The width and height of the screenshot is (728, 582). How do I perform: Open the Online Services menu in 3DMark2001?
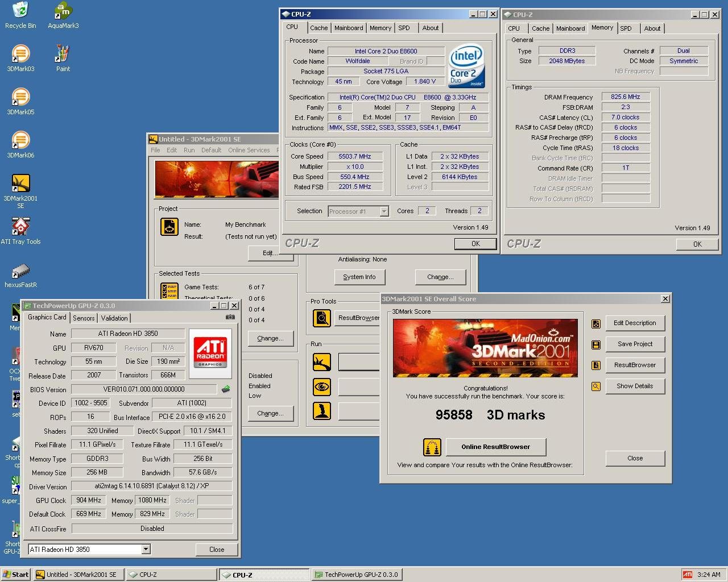(x=249, y=150)
